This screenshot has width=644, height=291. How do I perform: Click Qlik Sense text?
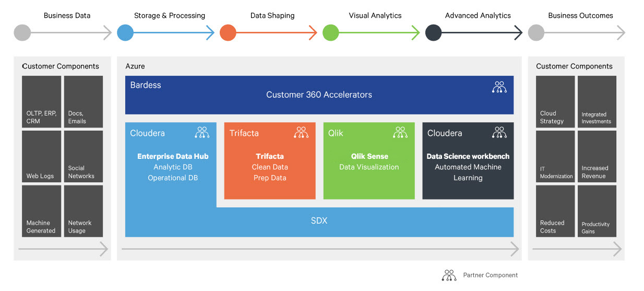click(x=369, y=156)
